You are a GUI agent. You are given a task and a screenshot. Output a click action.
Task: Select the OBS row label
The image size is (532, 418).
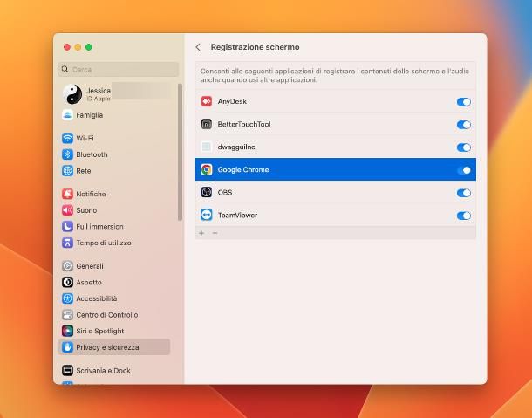point(225,193)
